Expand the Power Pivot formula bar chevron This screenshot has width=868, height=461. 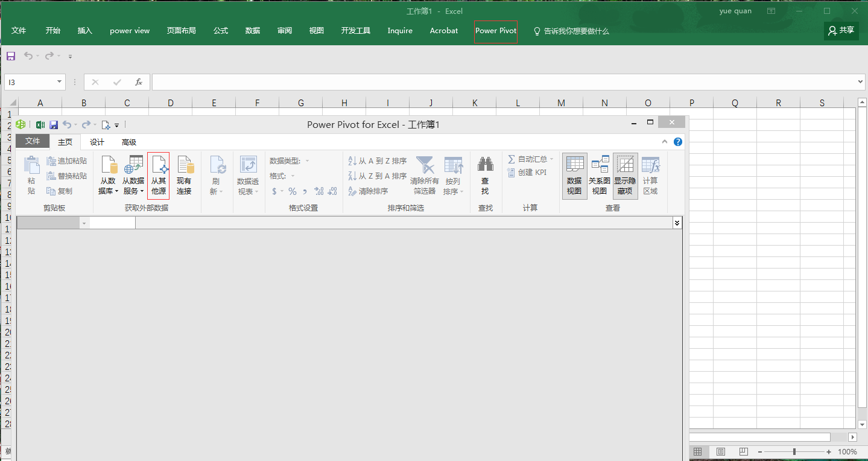[677, 223]
